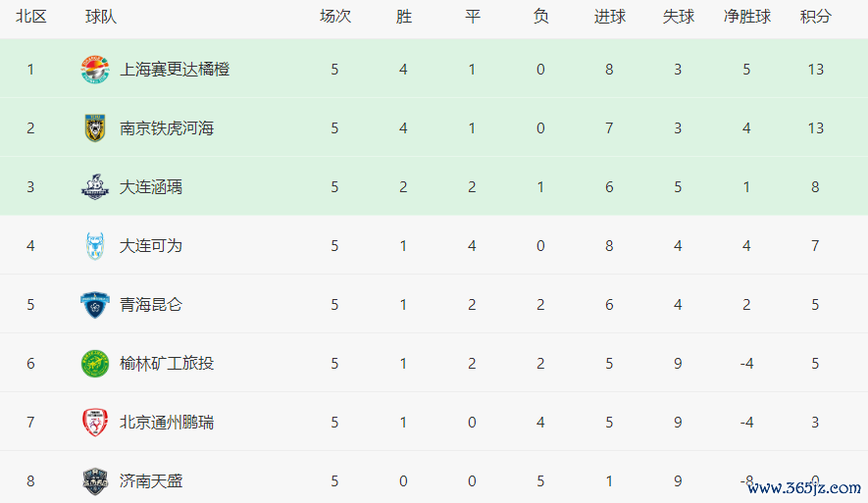Click the 净胜球 column header
Screen dimensions: 868x503
click(746, 17)
